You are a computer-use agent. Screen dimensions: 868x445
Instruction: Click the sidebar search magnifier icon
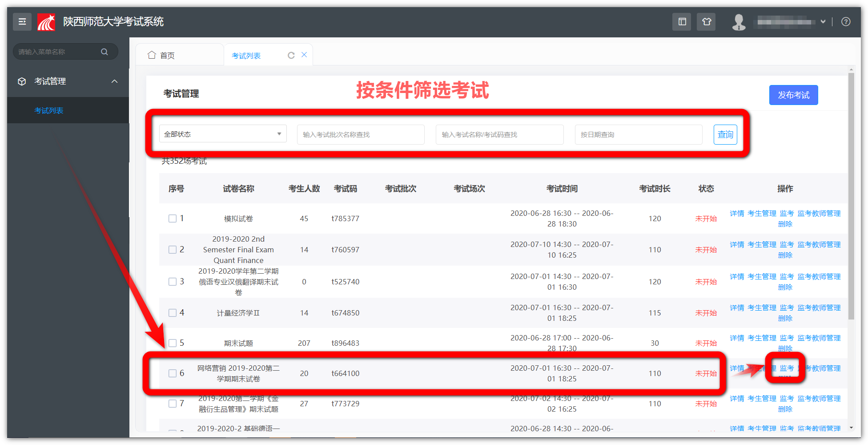click(104, 52)
